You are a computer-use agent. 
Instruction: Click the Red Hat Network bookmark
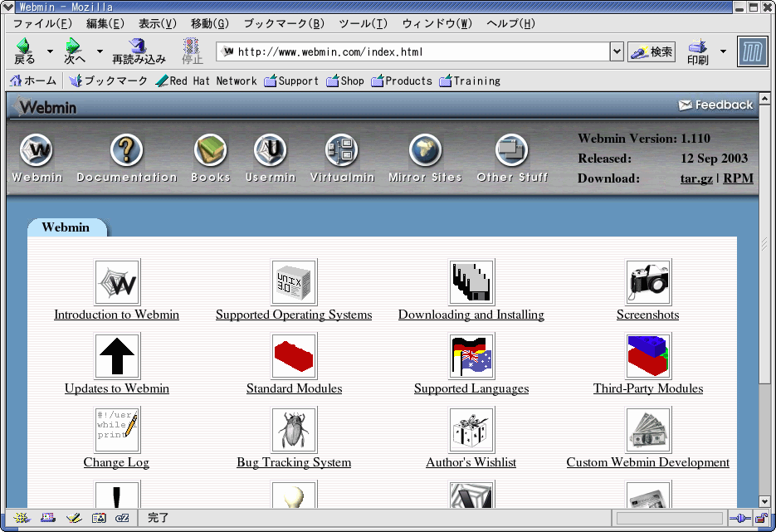pyautogui.click(x=207, y=81)
